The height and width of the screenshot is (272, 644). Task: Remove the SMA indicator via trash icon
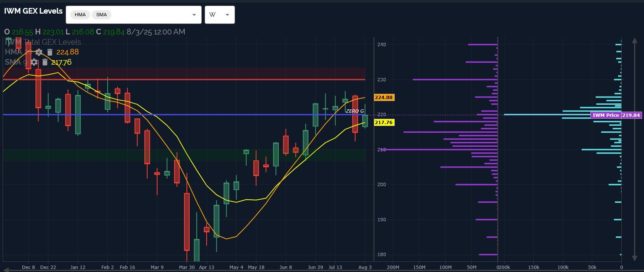coord(45,62)
